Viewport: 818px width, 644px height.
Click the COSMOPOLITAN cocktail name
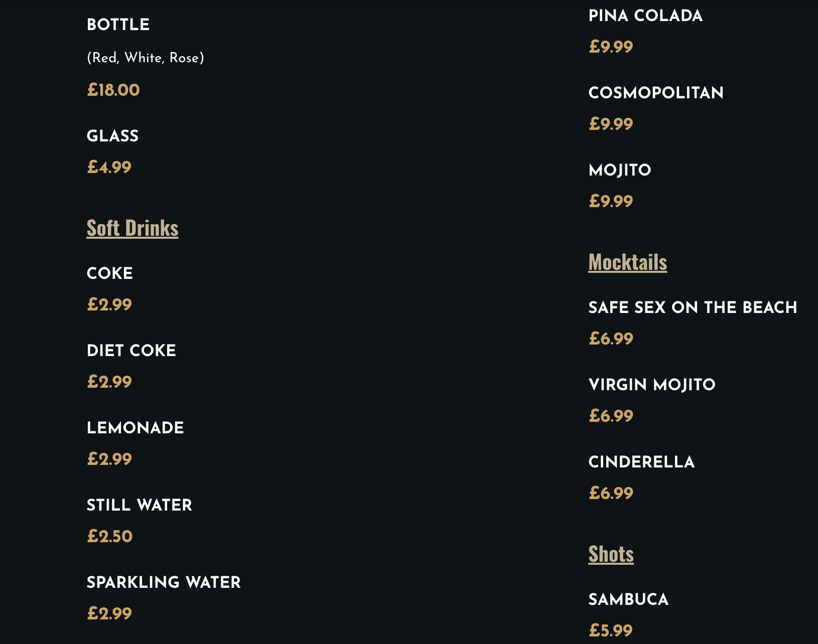click(x=656, y=93)
